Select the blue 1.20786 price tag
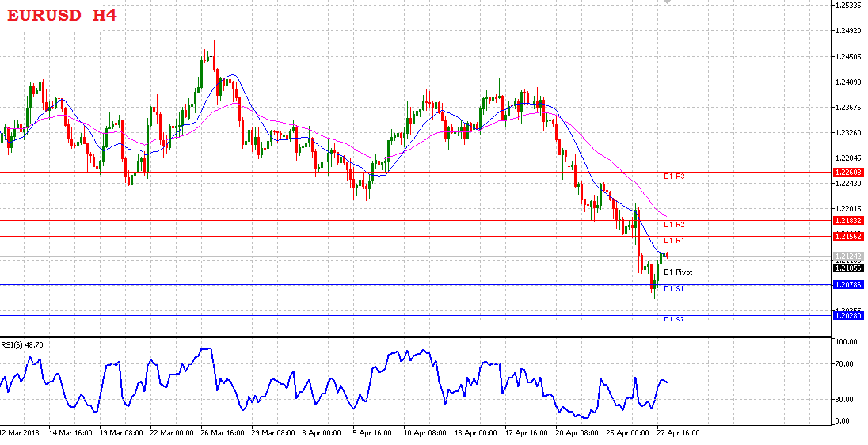 click(848, 284)
